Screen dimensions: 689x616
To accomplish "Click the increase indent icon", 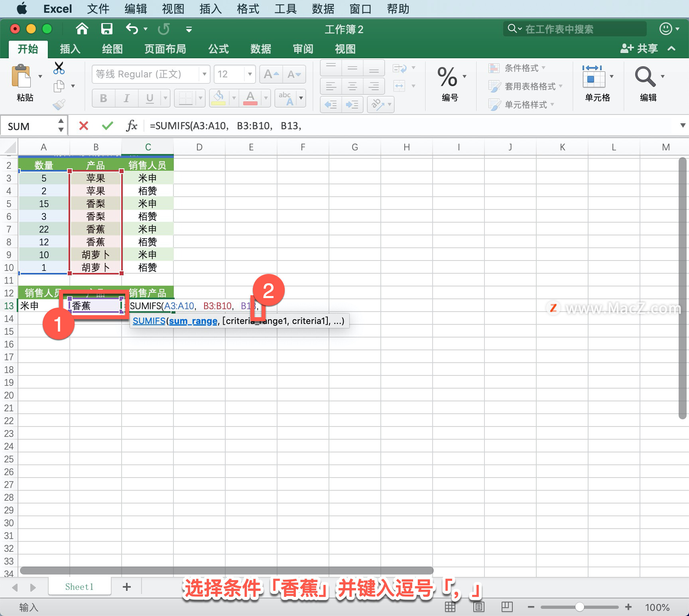I will [x=352, y=105].
